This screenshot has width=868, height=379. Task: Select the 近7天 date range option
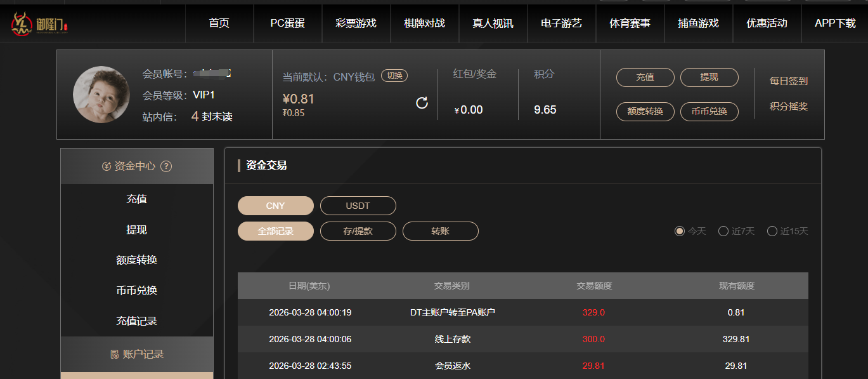point(723,231)
